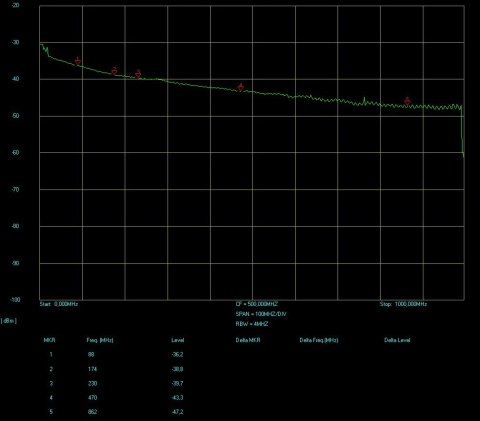
Task: Click the Start 0,000MHz frequency label
Action: click(x=59, y=304)
